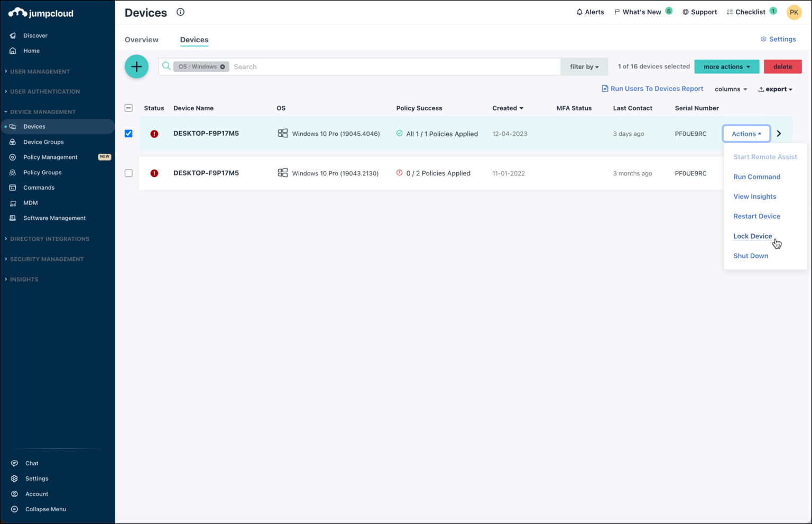Open row details arrow for first device
The image size is (812, 524).
779,134
